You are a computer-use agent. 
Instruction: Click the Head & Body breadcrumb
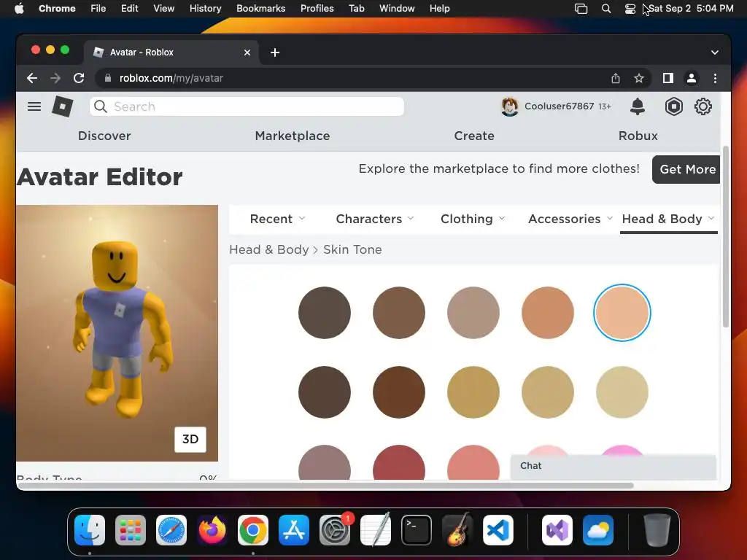click(268, 249)
